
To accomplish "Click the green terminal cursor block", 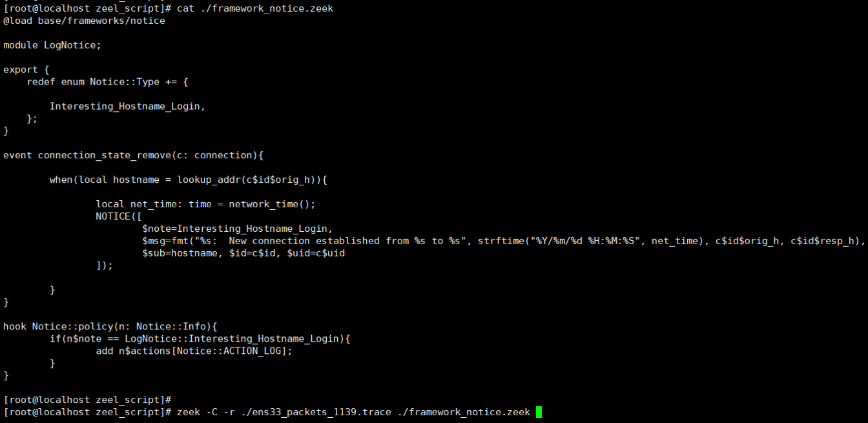I will 539,412.
